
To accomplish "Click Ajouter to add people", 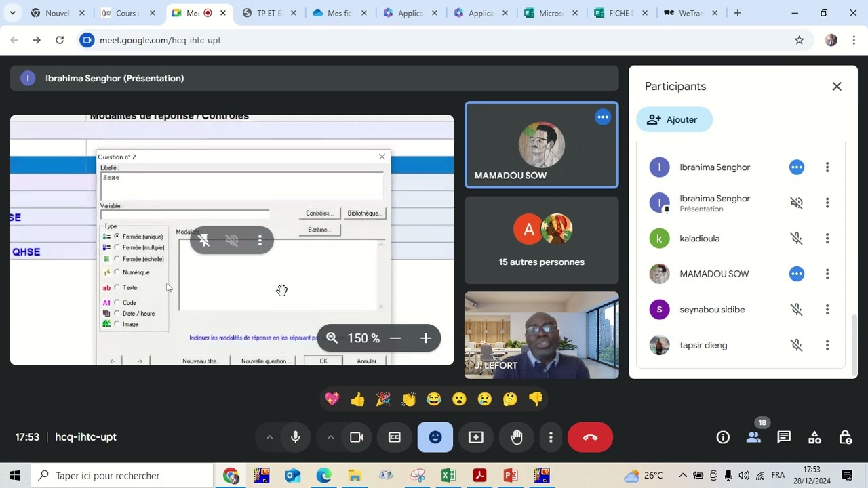I will [x=674, y=119].
